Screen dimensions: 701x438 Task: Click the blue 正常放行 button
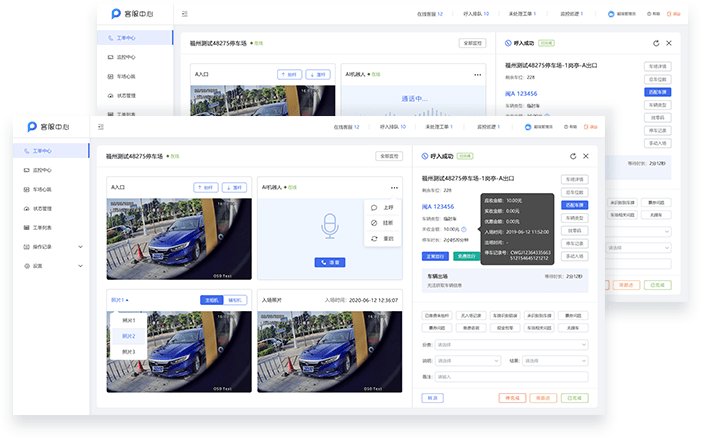click(435, 256)
